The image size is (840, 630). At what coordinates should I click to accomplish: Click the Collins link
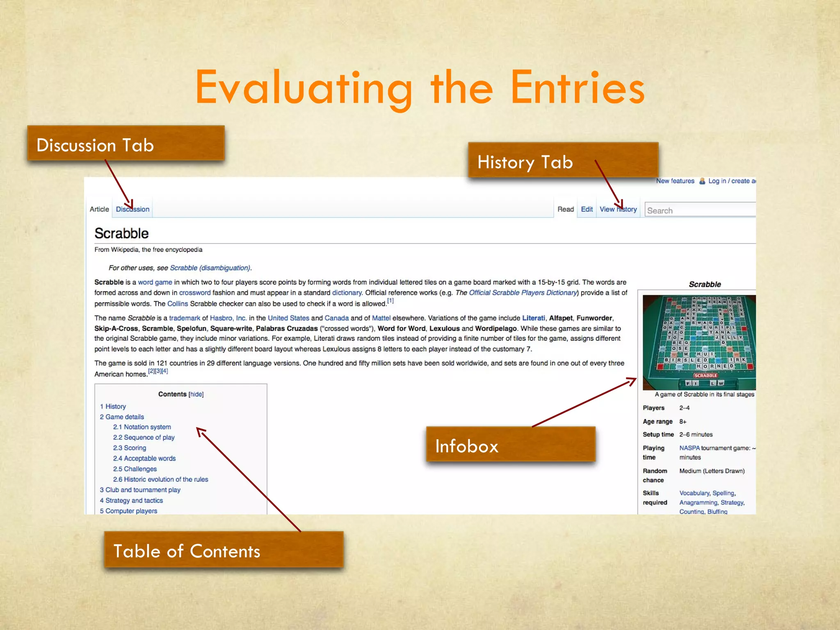178,304
